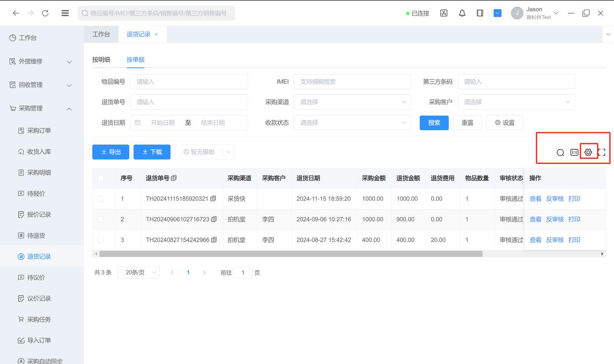This screenshot has width=614, height=364.
Task: Open the 采购渠道 dropdown
Action: [x=352, y=102]
